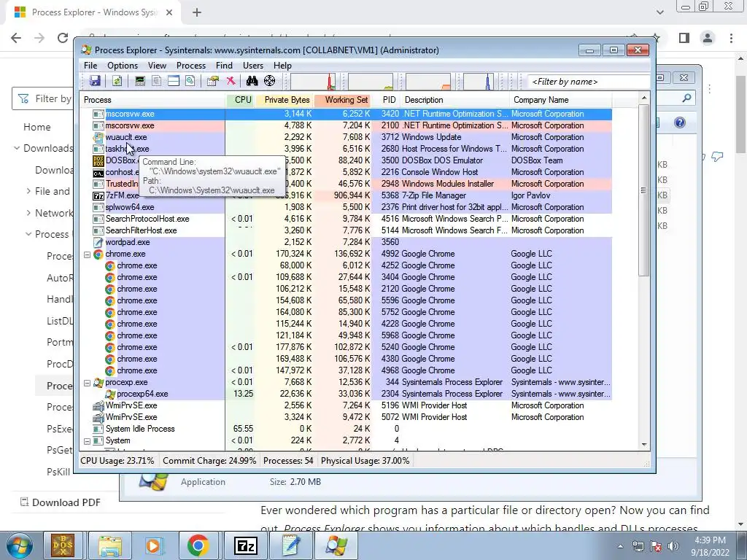Toggle the Show Lower Pane toolbar icon

pos(174,81)
